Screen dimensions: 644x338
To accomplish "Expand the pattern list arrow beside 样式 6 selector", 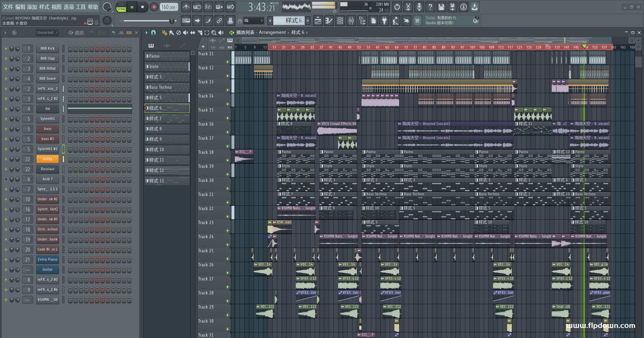I will [x=270, y=21].
